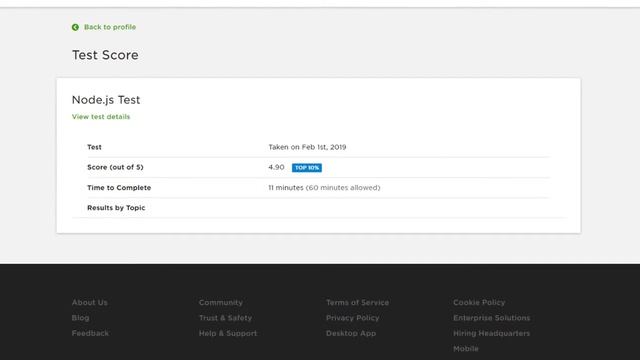Open Mobile footer link

(466, 349)
